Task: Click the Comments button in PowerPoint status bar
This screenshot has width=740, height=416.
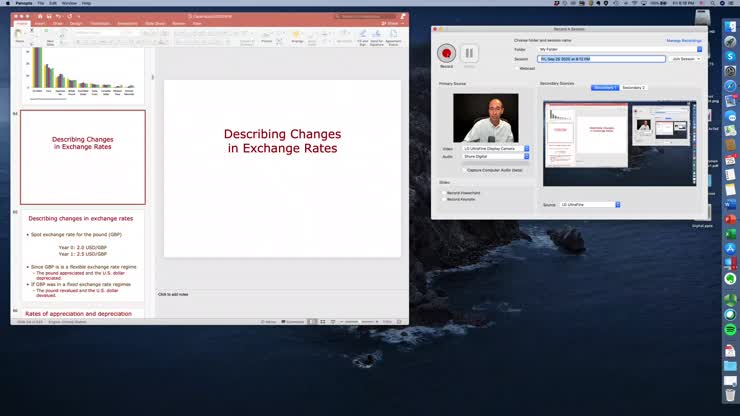Action: 293,322
